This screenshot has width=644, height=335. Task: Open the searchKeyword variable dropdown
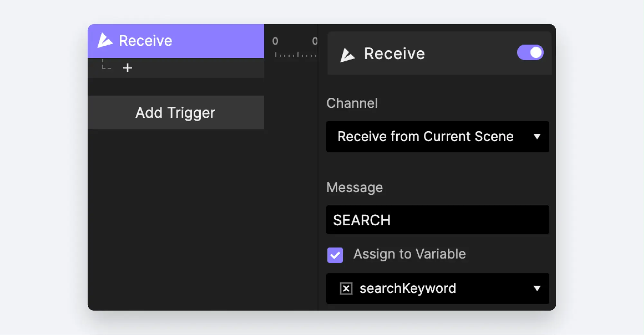pyautogui.click(x=437, y=288)
